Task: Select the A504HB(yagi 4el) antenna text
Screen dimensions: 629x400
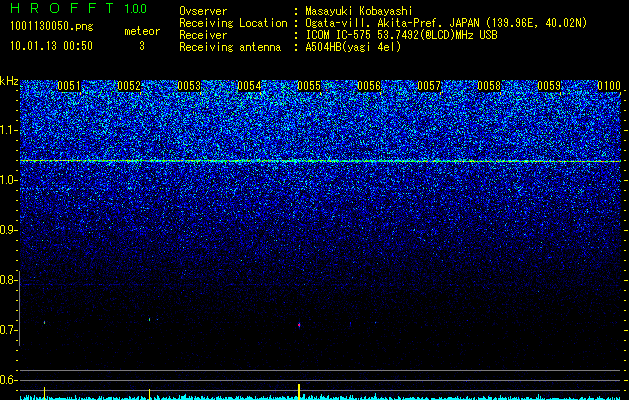Action: tap(353, 47)
